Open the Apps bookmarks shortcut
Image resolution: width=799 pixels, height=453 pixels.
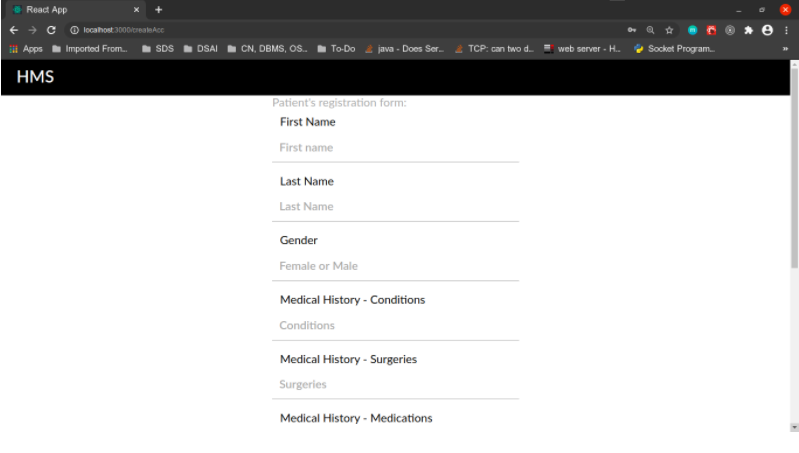pos(25,49)
